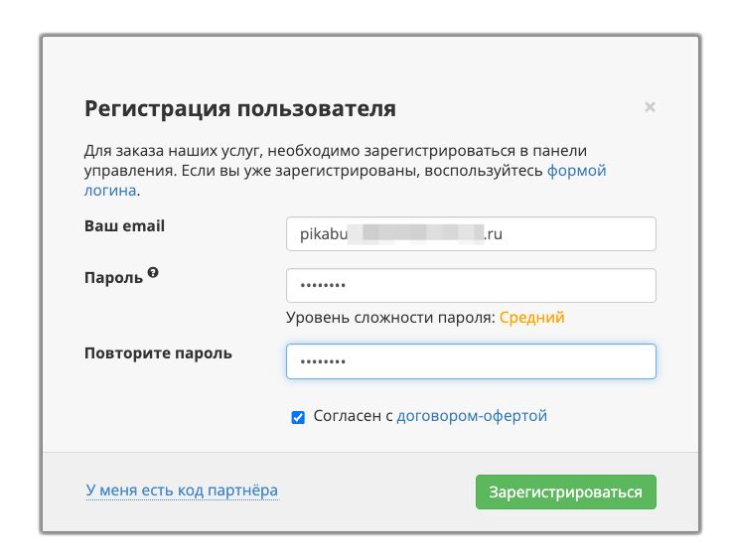
Task: Click the "Уровень сложности пароля" text
Action: [389, 318]
